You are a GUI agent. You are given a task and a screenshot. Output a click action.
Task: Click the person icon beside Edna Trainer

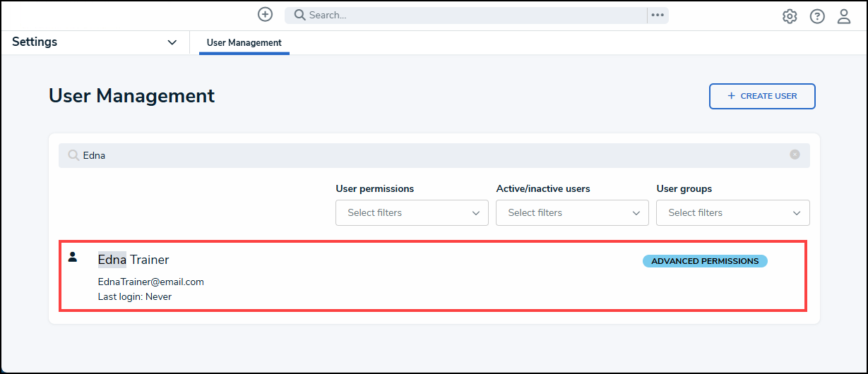click(72, 257)
